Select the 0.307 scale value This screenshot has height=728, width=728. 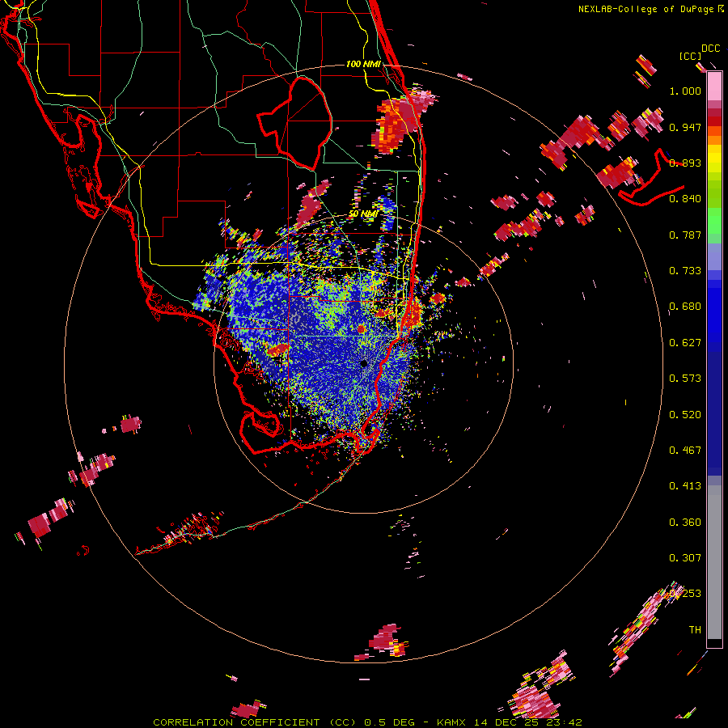coord(685,558)
